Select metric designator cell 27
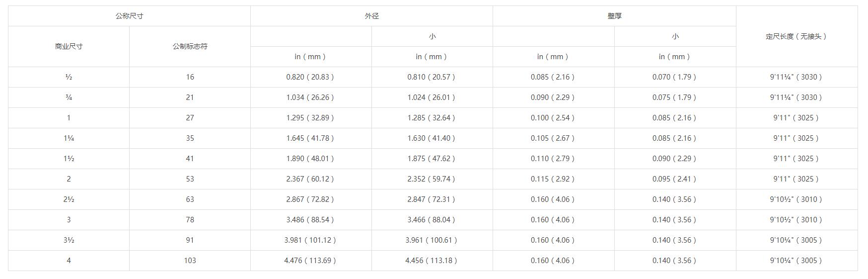 [x=190, y=118]
